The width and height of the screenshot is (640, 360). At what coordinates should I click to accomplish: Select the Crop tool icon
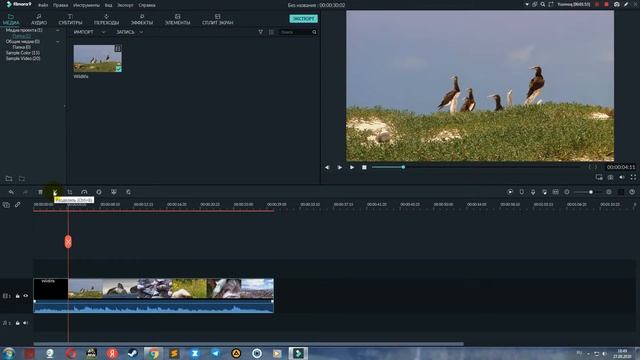click(70, 192)
